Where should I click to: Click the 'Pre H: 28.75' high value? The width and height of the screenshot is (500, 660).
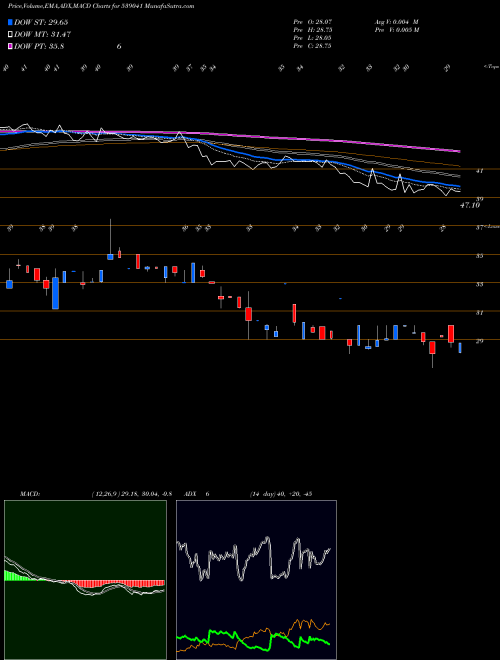click(312, 30)
